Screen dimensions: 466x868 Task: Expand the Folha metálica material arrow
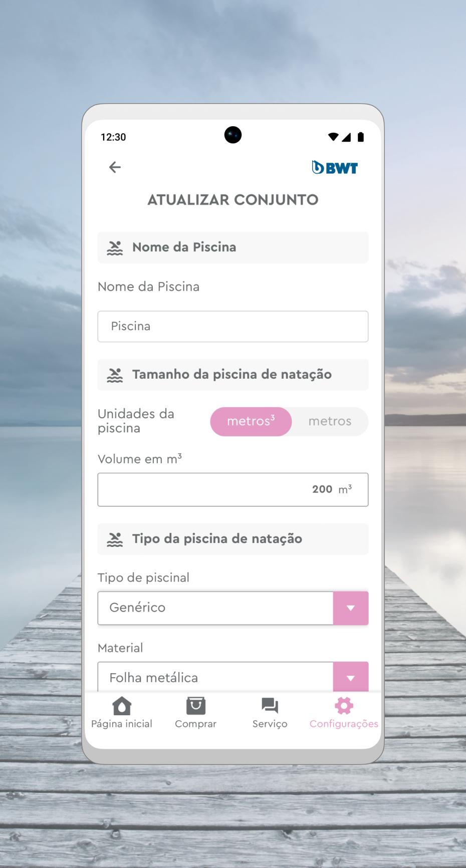pos(351,677)
